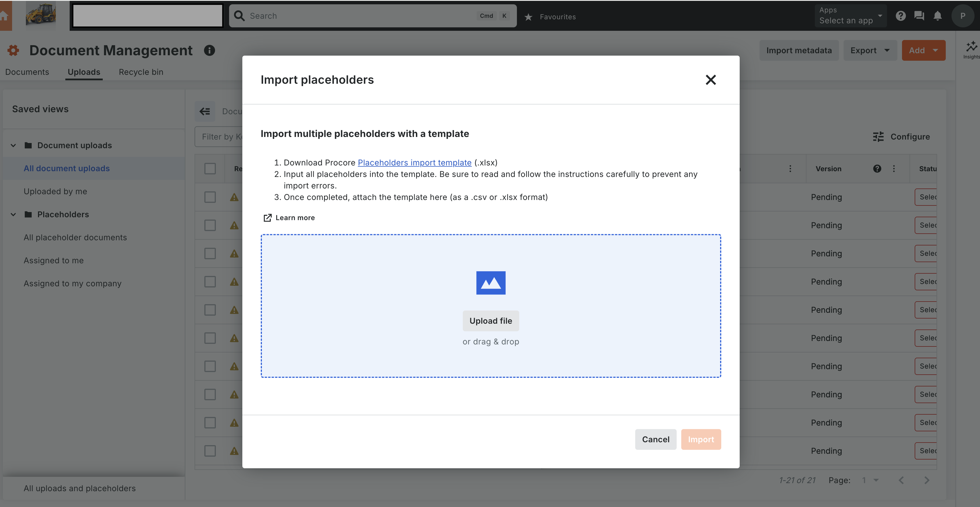Image resolution: width=980 pixels, height=507 pixels.
Task: Click the Document Management info icon
Action: (x=209, y=50)
